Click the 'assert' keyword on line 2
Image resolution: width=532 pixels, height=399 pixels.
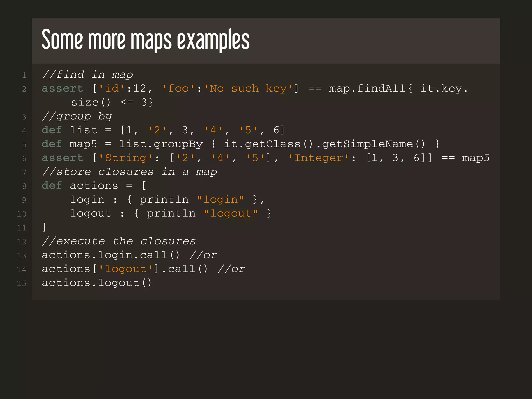[62, 89]
